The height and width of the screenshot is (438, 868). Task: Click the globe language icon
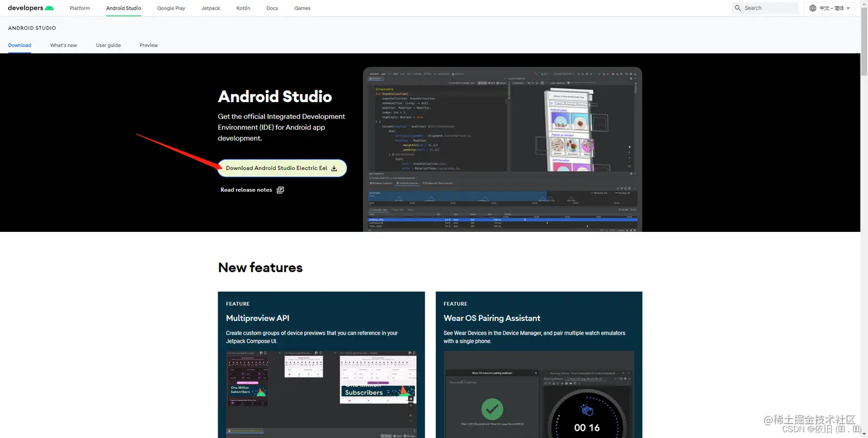pos(812,7)
